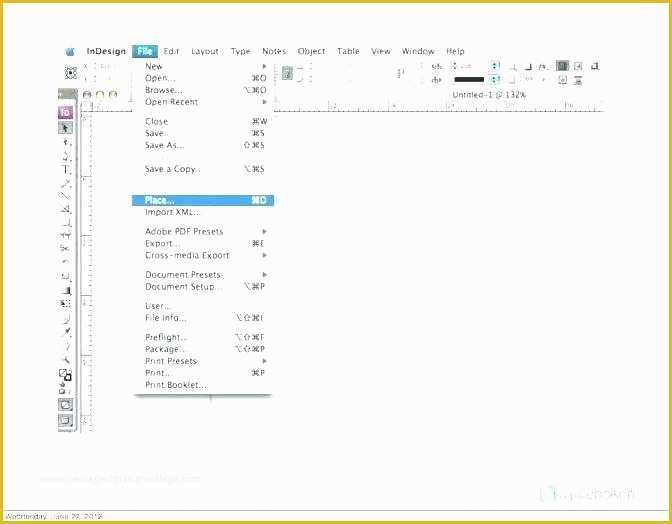Activate the Zoom tool
Screen dimensions: 672x524
(66, 359)
